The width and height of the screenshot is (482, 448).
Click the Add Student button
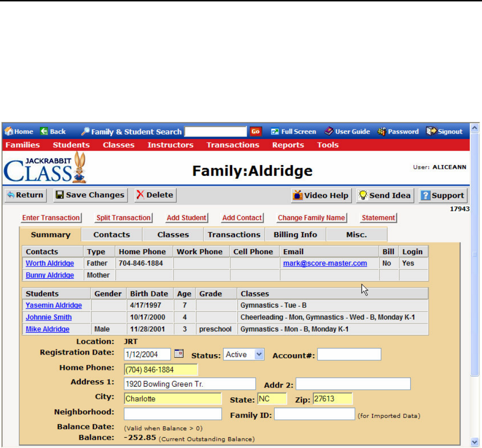(x=186, y=218)
